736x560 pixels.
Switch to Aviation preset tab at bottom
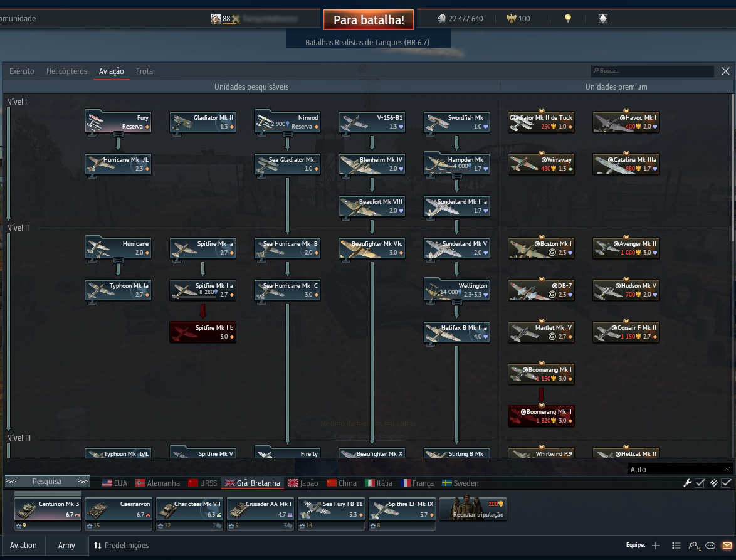coord(23,546)
